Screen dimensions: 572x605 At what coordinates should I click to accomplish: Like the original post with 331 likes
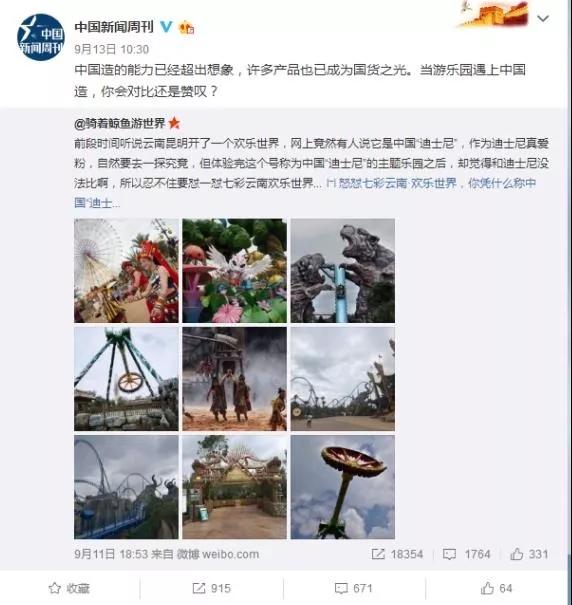pos(529,554)
